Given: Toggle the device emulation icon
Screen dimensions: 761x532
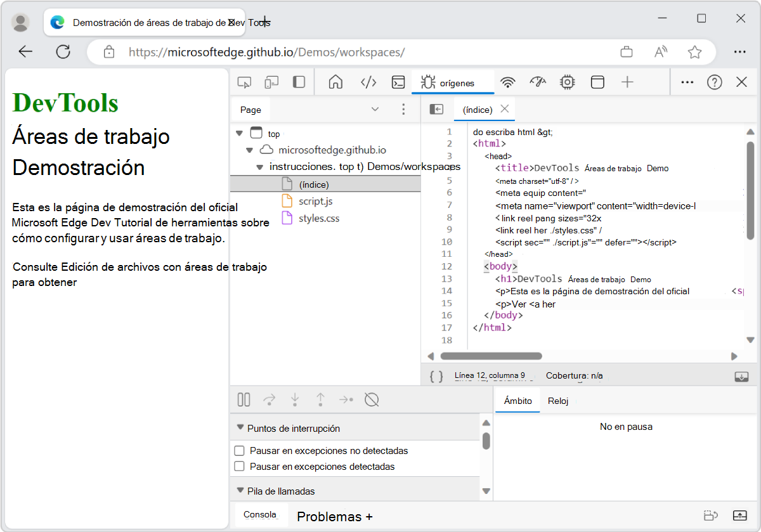Looking at the screenshot, I should click(x=272, y=82).
